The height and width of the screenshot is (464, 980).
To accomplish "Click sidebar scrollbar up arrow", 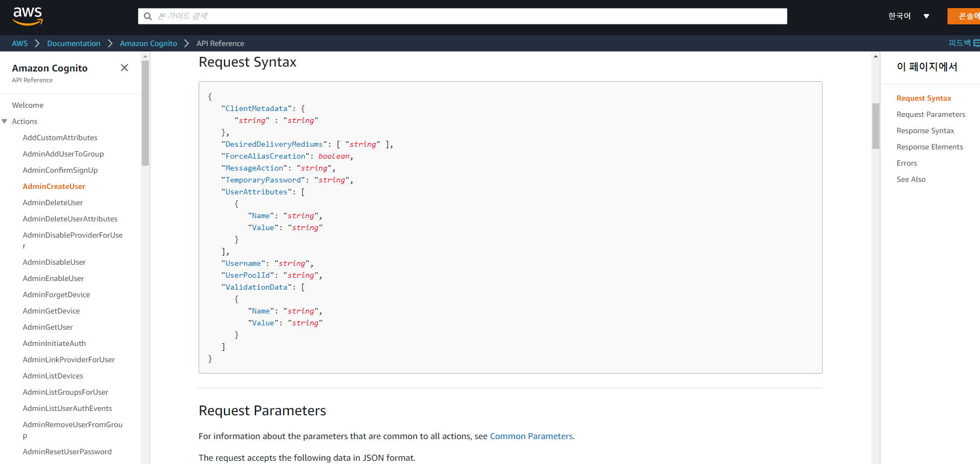I will pyautogui.click(x=145, y=56).
